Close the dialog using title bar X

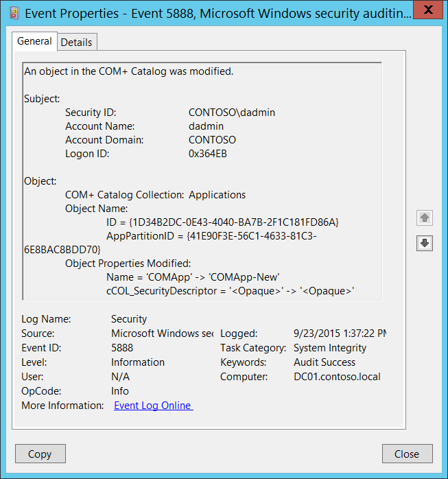pyautogui.click(x=425, y=10)
